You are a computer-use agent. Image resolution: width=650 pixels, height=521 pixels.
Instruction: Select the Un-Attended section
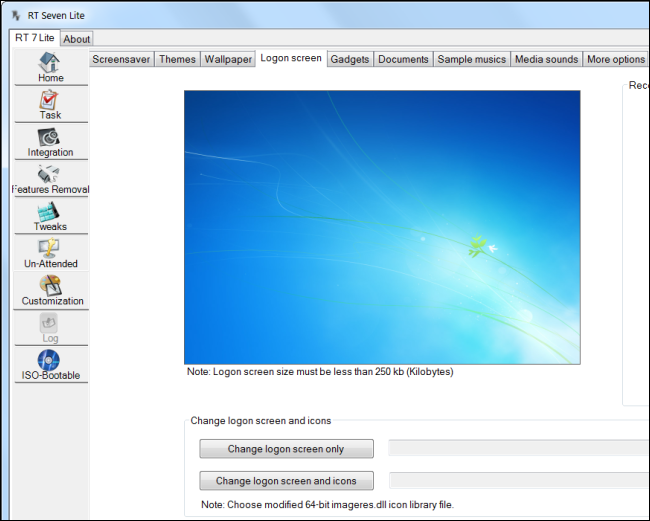[51, 253]
